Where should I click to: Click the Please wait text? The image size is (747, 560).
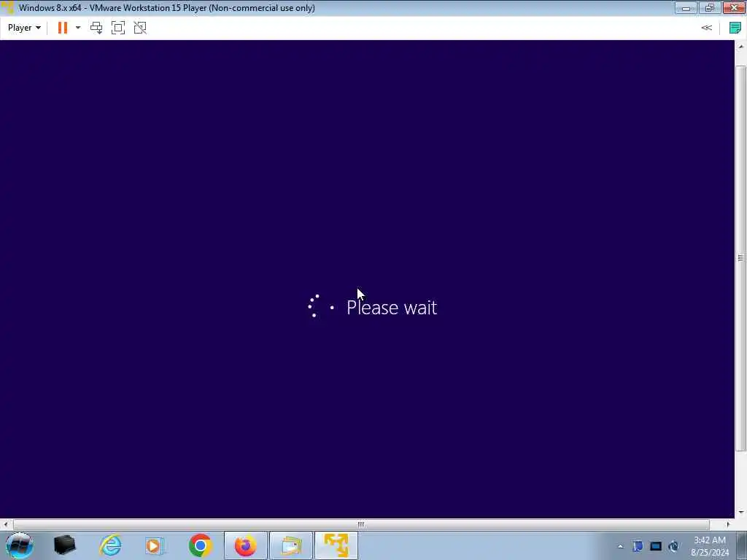point(392,308)
